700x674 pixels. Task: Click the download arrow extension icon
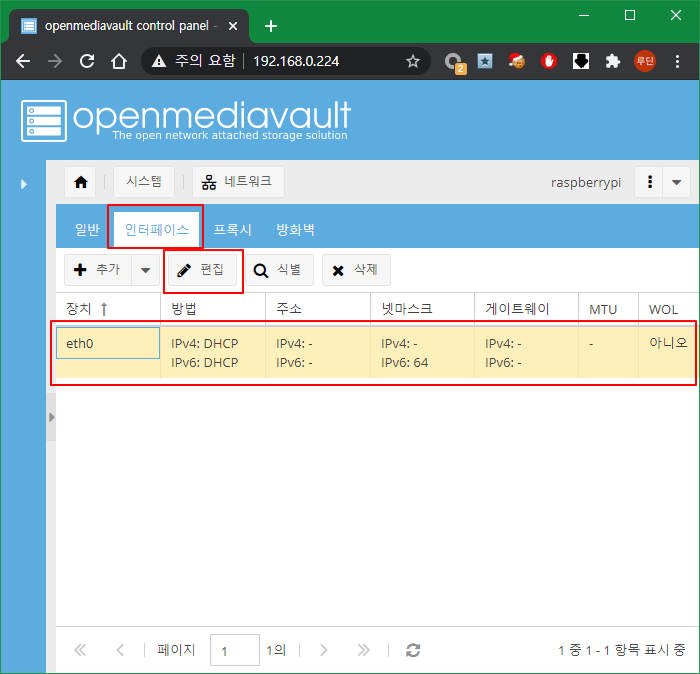coord(581,61)
